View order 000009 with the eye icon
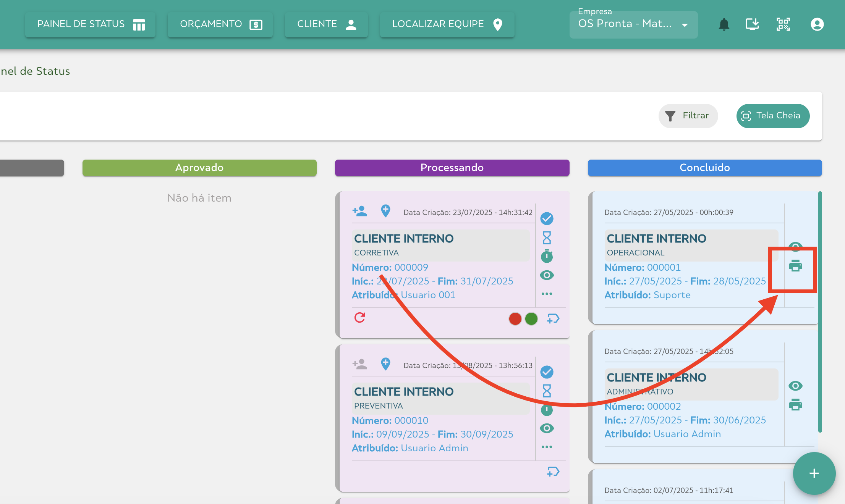Screen dimensions: 845x504 [x=547, y=275]
